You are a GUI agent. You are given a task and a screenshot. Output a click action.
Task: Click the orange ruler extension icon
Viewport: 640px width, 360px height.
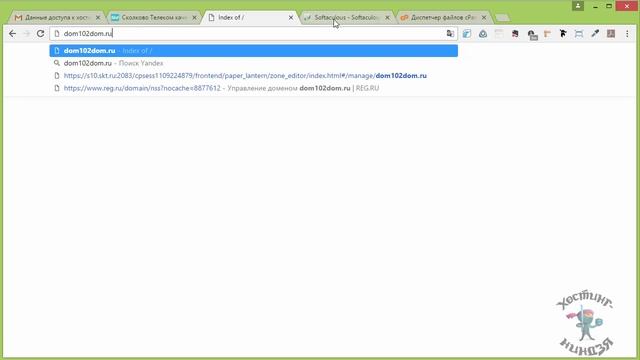(x=547, y=34)
